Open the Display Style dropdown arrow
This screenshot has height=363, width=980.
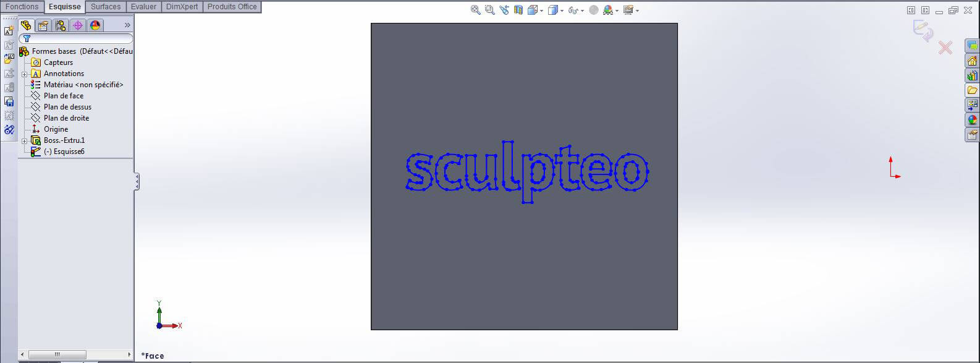(x=562, y=11)
